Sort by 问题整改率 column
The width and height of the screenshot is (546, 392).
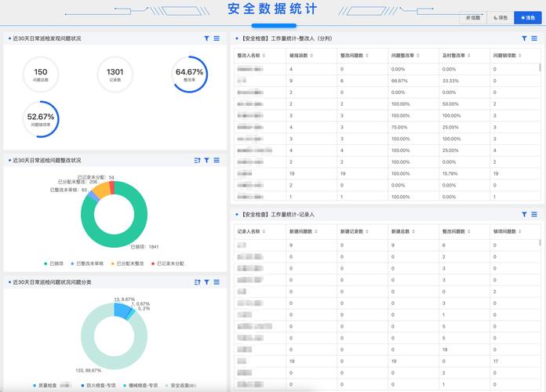click(x=418, y=56)
